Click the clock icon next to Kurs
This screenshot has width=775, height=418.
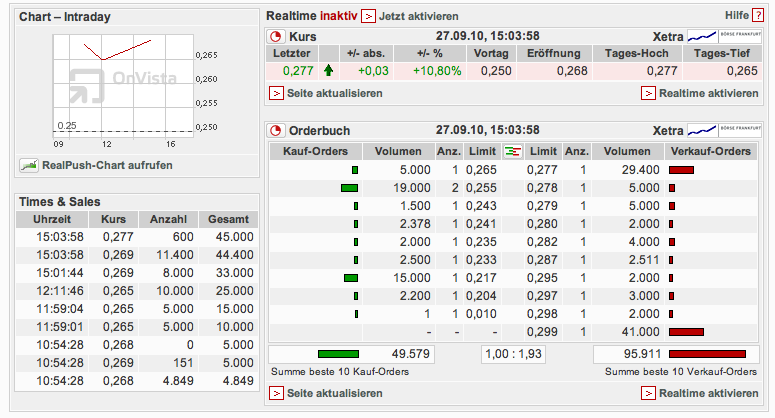[277, 36]
